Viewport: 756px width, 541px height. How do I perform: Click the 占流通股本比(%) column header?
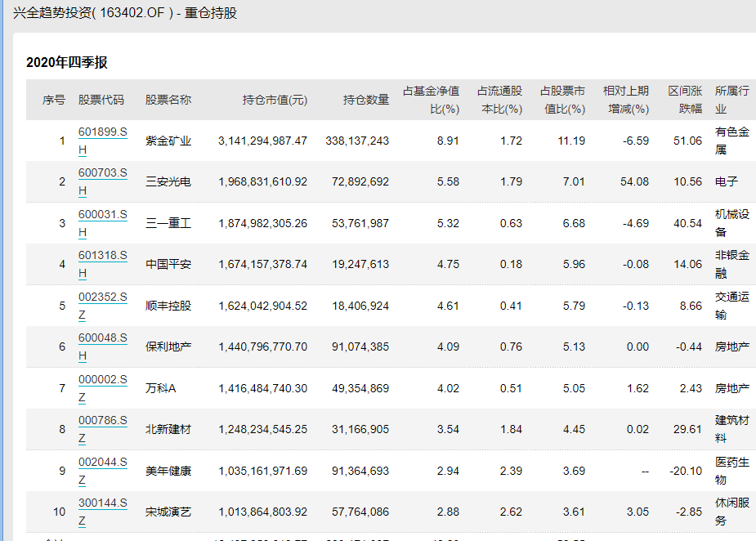500,100
